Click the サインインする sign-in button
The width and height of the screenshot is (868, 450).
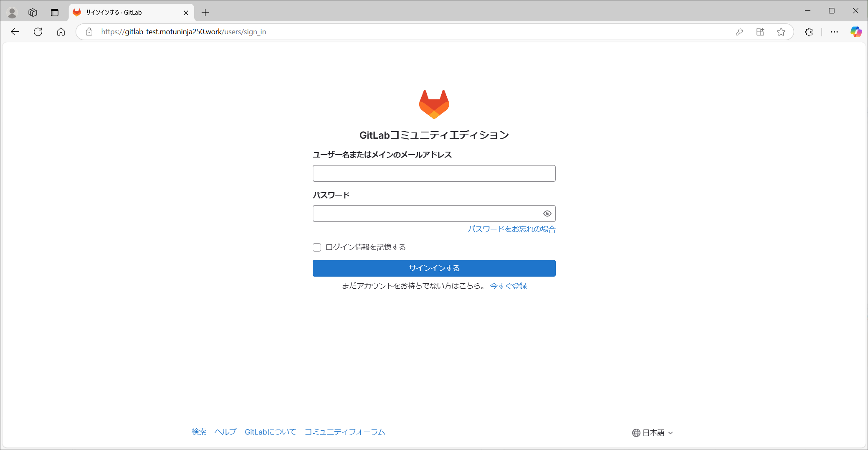click(433, 268)
